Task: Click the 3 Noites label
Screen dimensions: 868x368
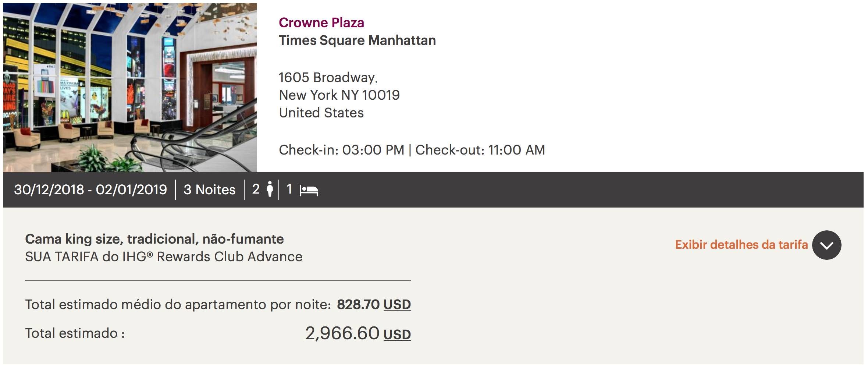Action: 209,190
